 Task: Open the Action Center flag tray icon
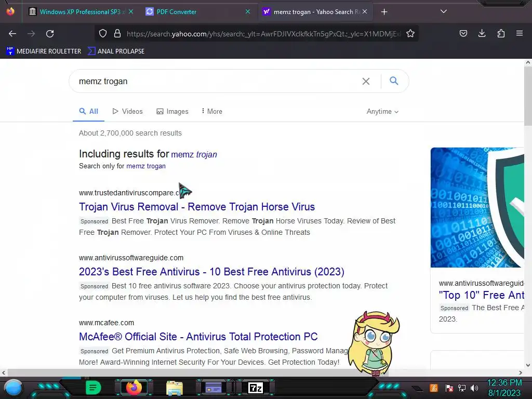(449, 388)
